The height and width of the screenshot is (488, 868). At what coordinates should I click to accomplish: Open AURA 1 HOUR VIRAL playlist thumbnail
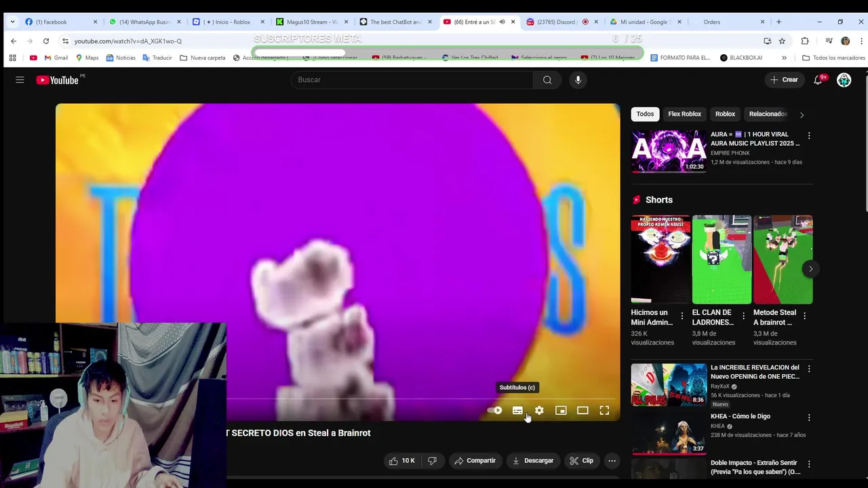(669, 151)
